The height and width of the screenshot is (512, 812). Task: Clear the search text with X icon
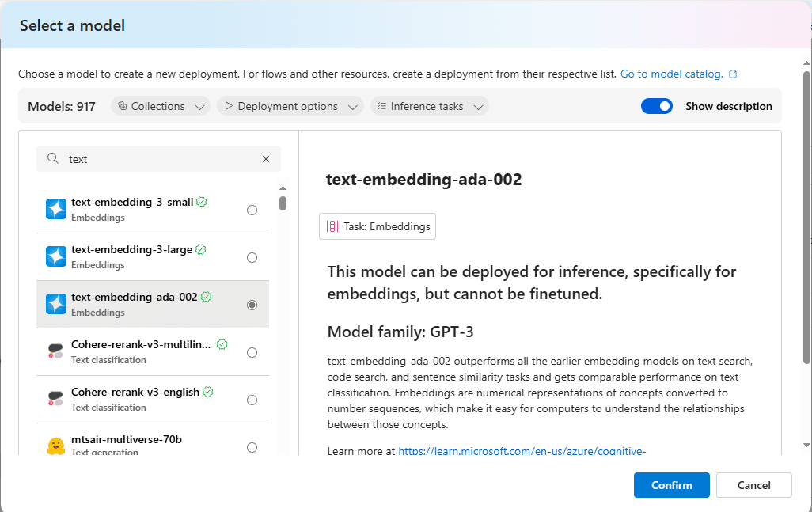pyautogui.click(x=266, y=159)
